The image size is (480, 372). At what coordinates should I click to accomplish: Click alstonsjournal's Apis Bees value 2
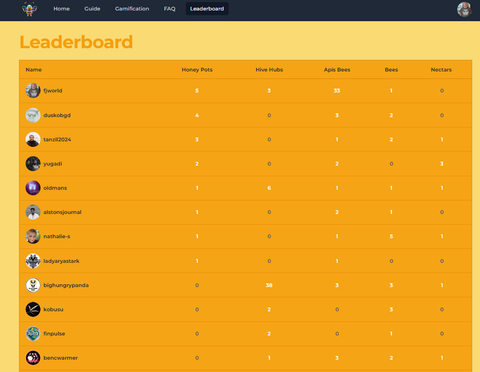(x=337, y=212)
